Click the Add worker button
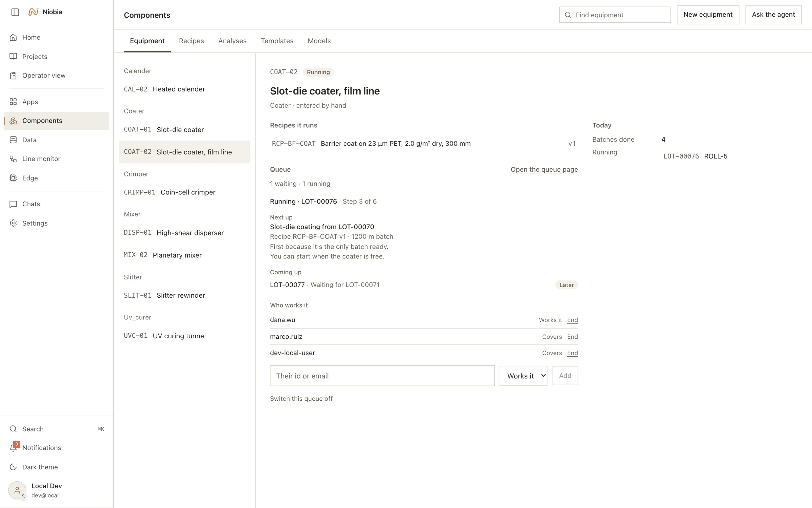 click(x=565, y=376)
